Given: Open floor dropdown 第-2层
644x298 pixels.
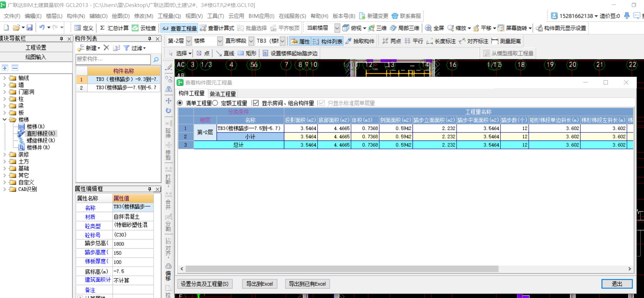Looking at the screenshot, I should click(x=189, y=41).
